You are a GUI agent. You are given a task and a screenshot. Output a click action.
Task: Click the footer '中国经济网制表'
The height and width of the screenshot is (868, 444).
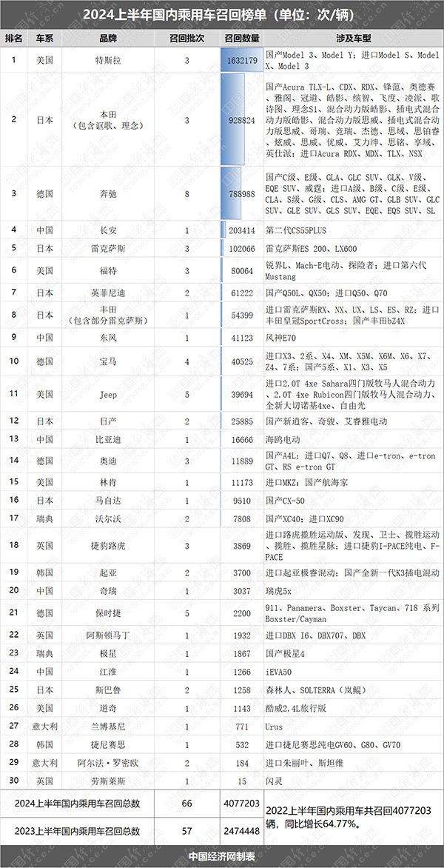pos(222,856)
